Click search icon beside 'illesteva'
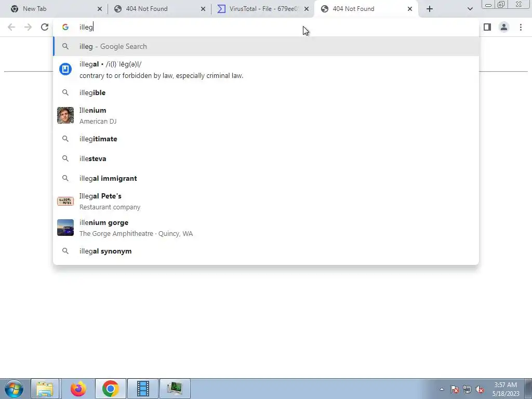The height and width of the screenshot is (399, 532). [x=65, y=158]
